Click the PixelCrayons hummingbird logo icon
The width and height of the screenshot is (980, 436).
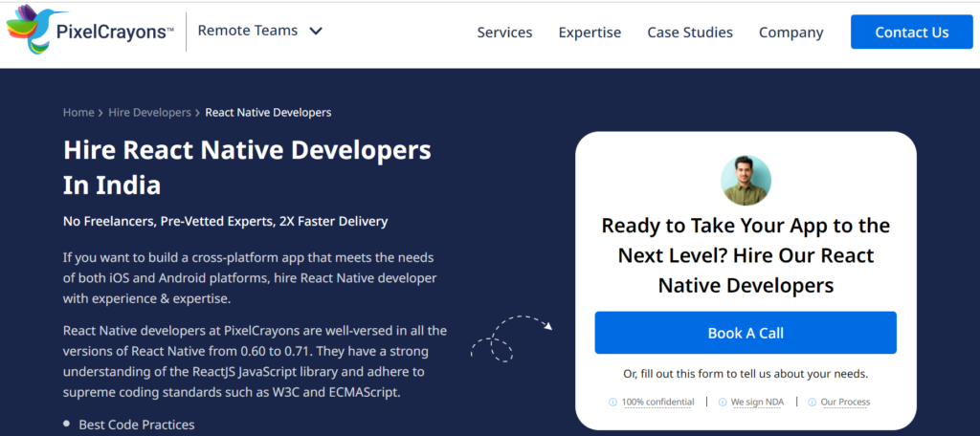[x=29, y=32]
